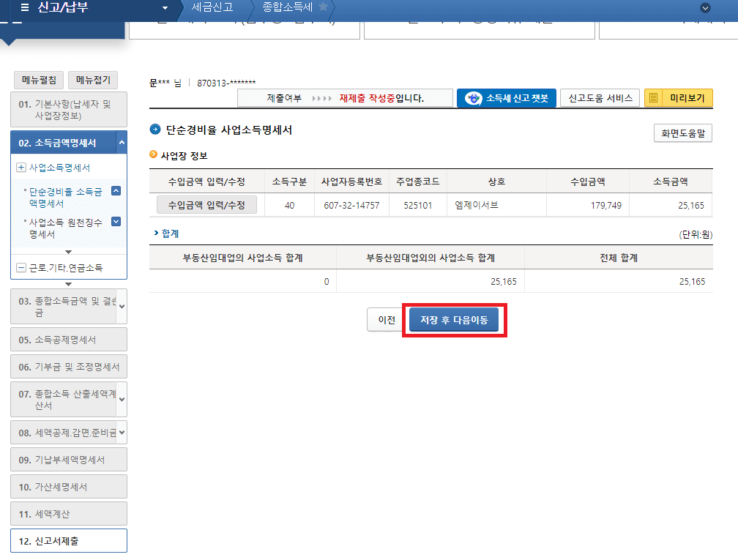The height and width of the screenshot is (560, 738).
Task: Toggle the favorite star next to 종합소득세
Action: (x=323, y=7)
